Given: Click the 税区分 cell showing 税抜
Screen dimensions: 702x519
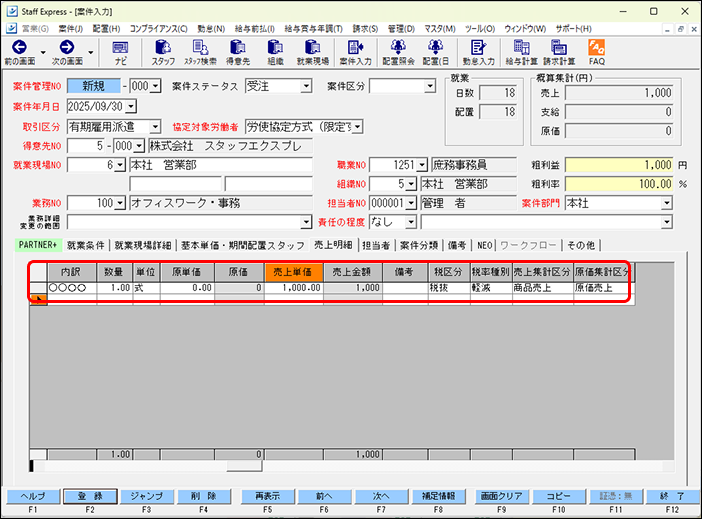Looking at the screenshot, I should pyautogui.click(x=449, y=288).
